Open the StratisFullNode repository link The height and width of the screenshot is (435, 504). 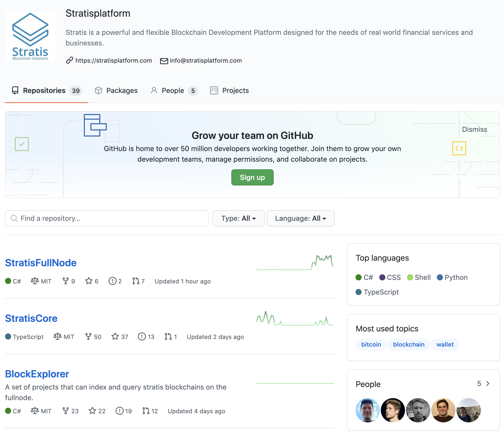pos(41,263)
